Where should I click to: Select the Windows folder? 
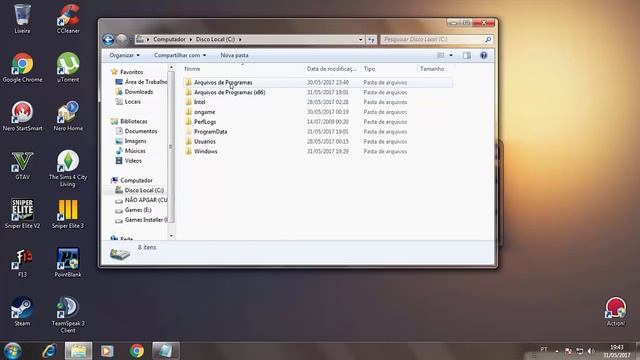tap(318, 151)
